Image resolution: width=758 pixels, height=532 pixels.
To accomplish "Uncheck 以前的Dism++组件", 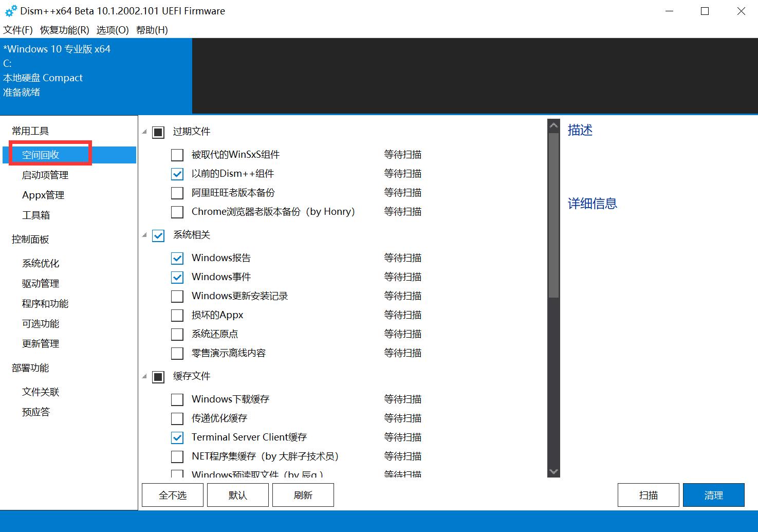I will [x=177, y=174].
